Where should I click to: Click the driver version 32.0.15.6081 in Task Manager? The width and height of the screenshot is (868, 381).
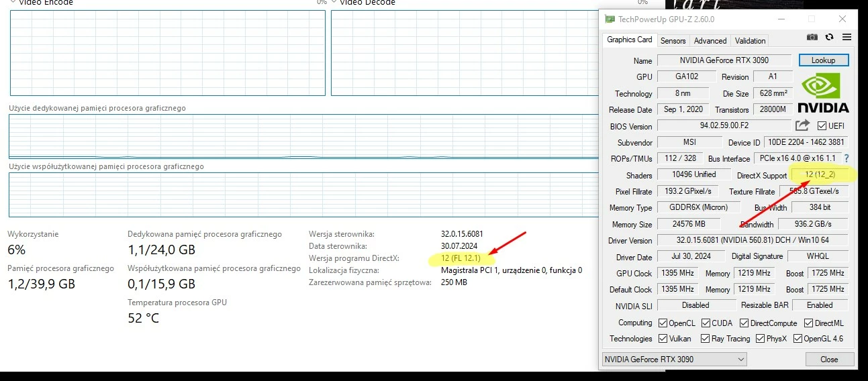point(462,234)
